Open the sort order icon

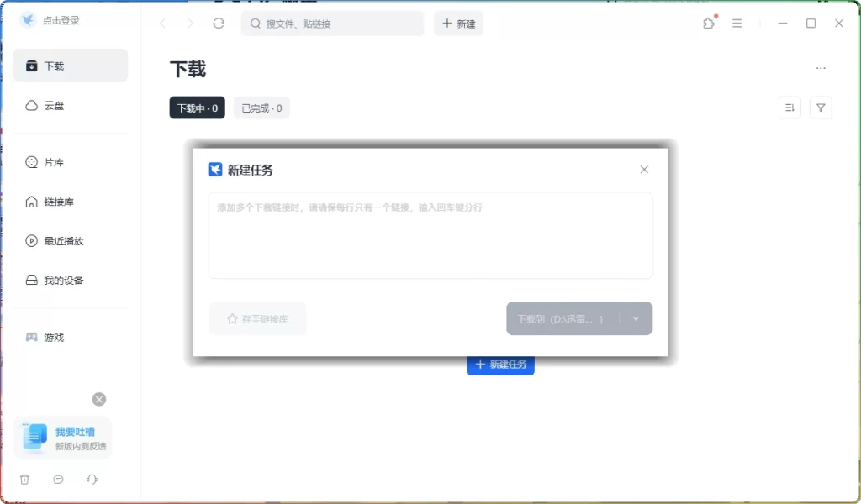789,107
